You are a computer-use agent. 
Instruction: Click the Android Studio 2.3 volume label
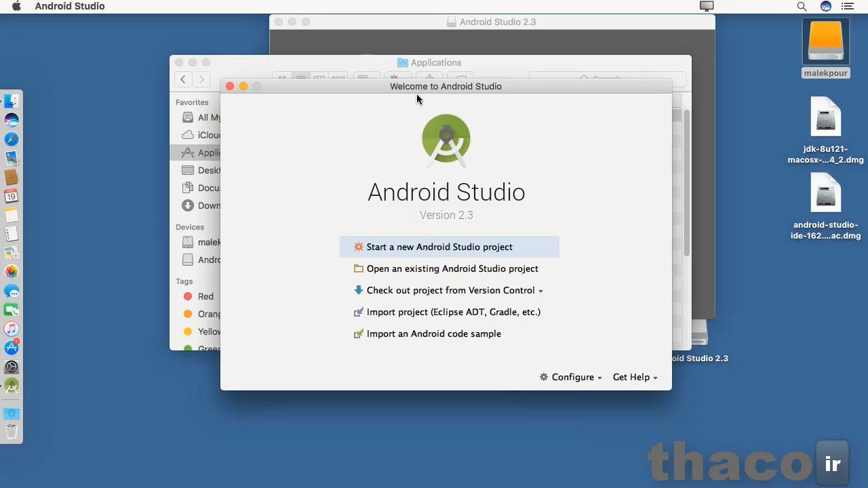tap(701, 358)
